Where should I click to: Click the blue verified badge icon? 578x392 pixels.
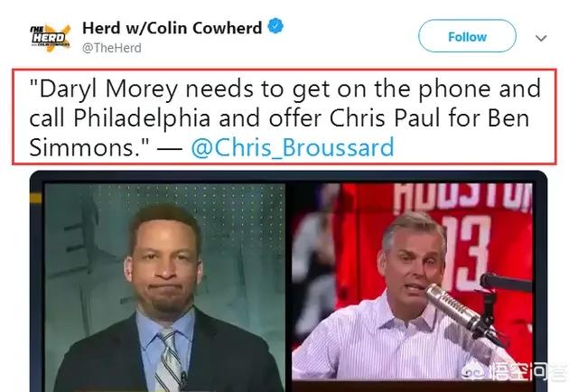pyautogui.click(x=275, y=26)
